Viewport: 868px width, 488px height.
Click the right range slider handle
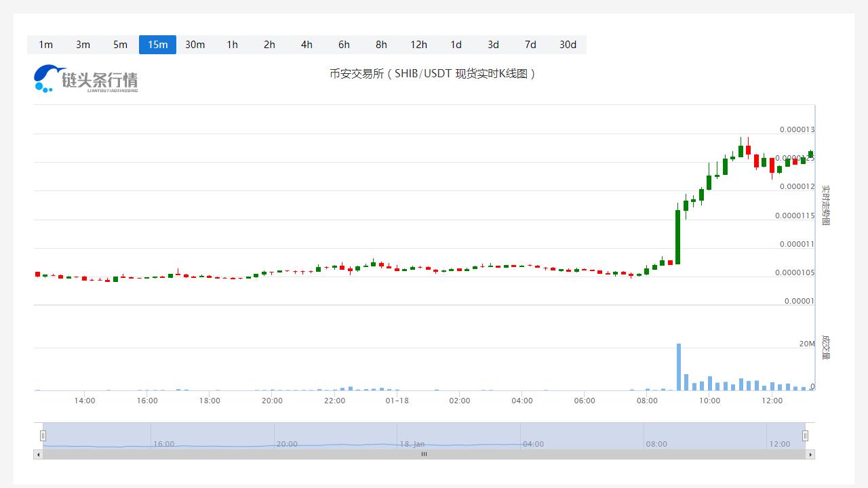pos(806,436)
